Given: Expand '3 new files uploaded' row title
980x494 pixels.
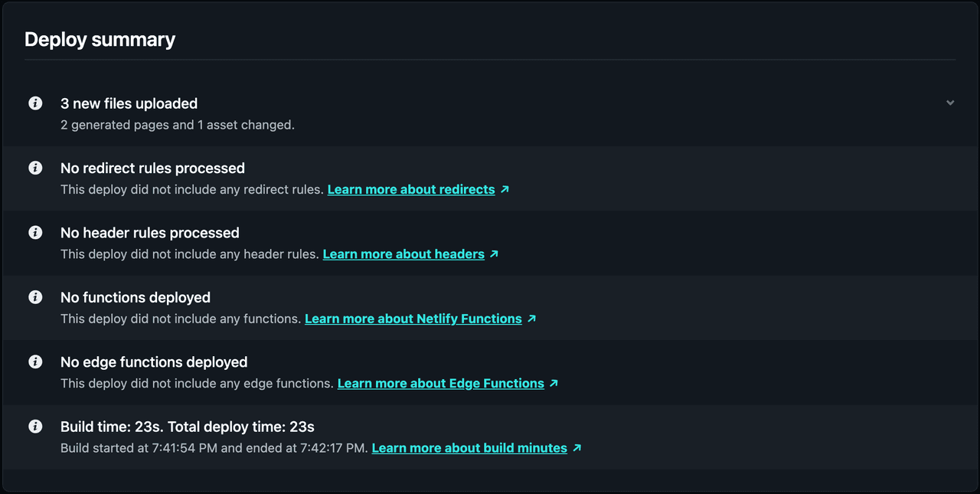Looking at the screenshot, I should [x=129, y=103].
